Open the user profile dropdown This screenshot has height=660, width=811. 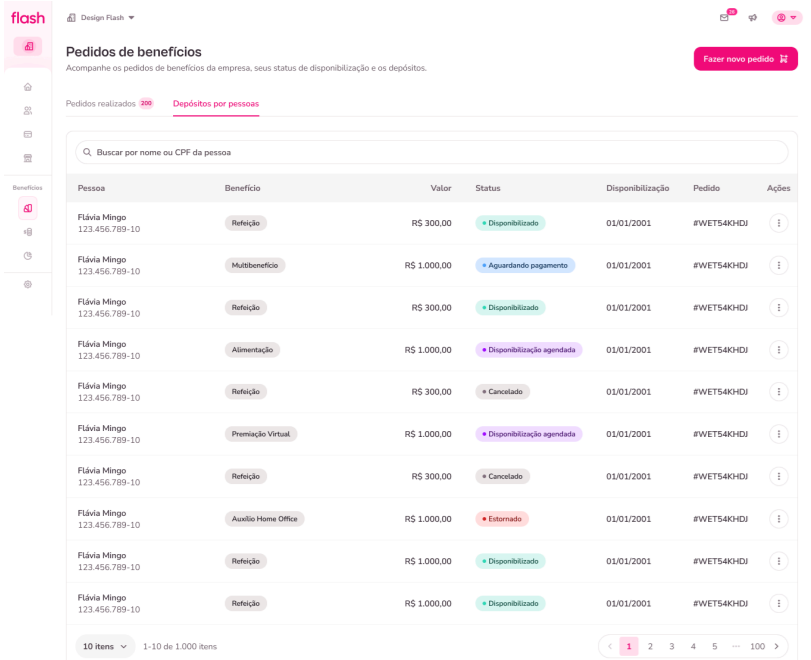tap(787, 17)
